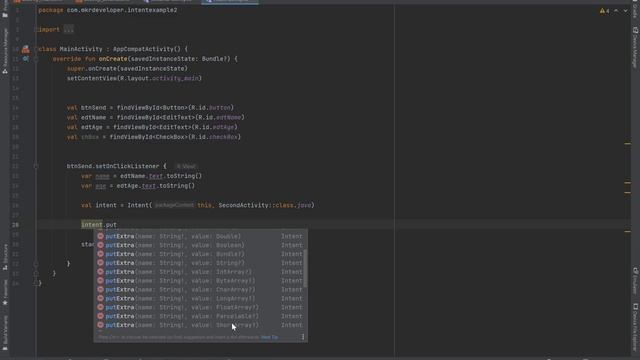Jump to the bottom warning stripe marker
Image resolution: width=640 pixels, height=360 pixels.
[x=627, y=231]
